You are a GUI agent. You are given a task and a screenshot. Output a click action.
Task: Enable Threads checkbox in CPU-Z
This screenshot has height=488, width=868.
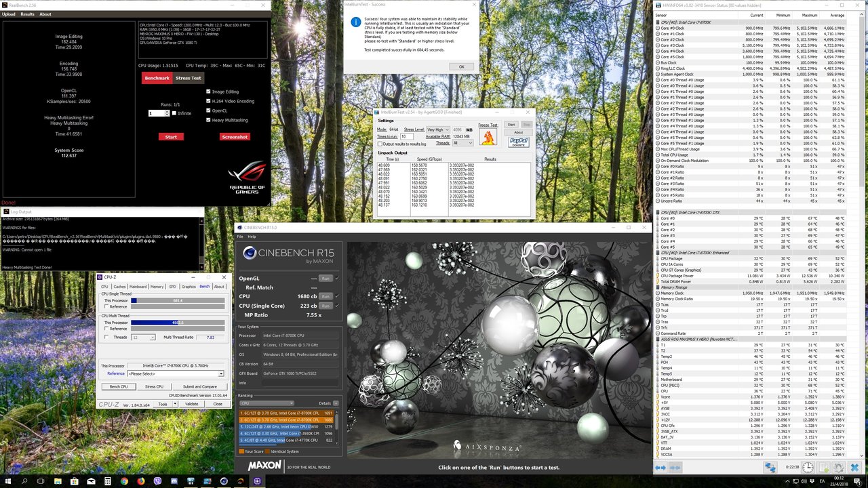[x=106, y=337]
